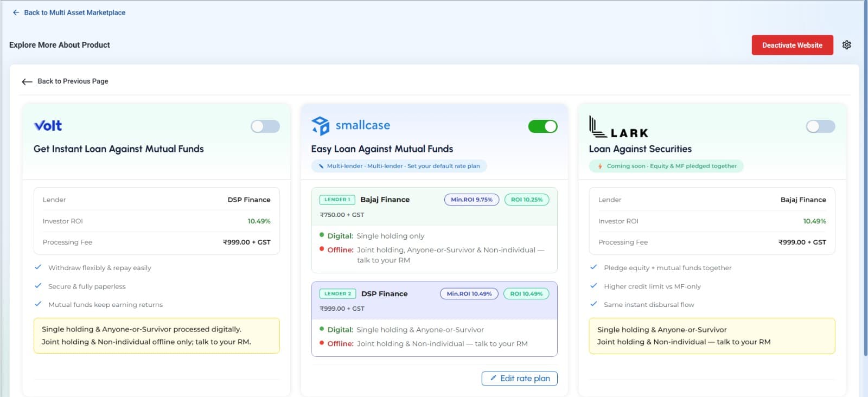Click DSP Finance name in smallcase card
868x397 pixels.
pos(385,293)
